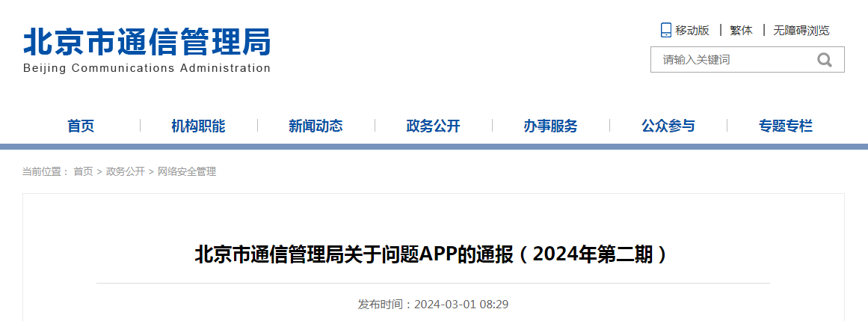This screenshot has width=868, height=321.
Task: Select the 办事服务 navigation item
Action: [x=550, y=126]
